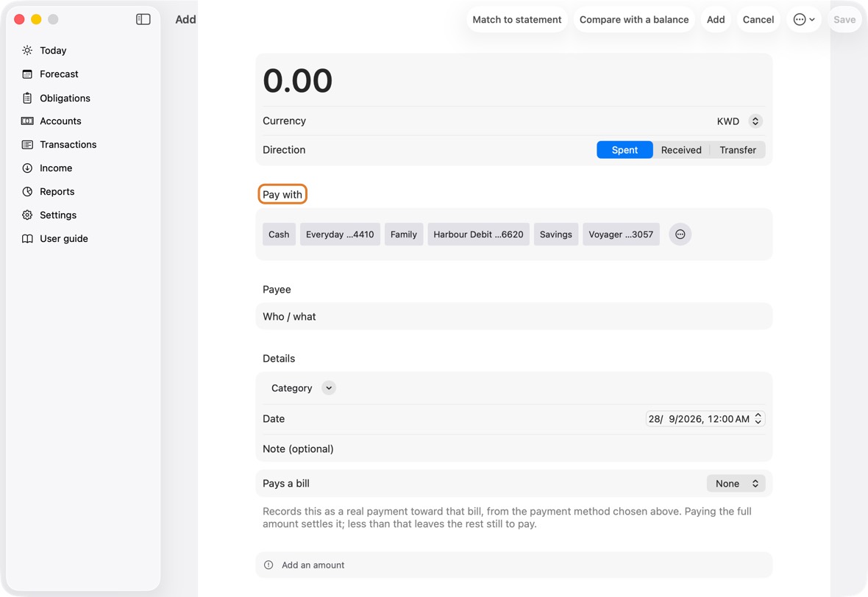This screenshot has width=868, height=597.
Task: Show more accounts via ellipsis icon
Action: (x=680, y=234)
